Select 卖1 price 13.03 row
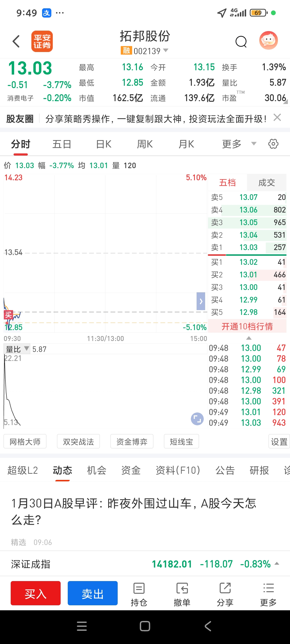This screenshot has height=644, width=290. coord(247,247)
